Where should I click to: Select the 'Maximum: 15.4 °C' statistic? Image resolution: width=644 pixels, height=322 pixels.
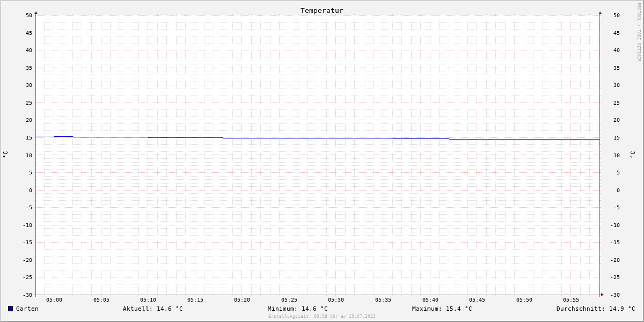(x=442, y=309)
